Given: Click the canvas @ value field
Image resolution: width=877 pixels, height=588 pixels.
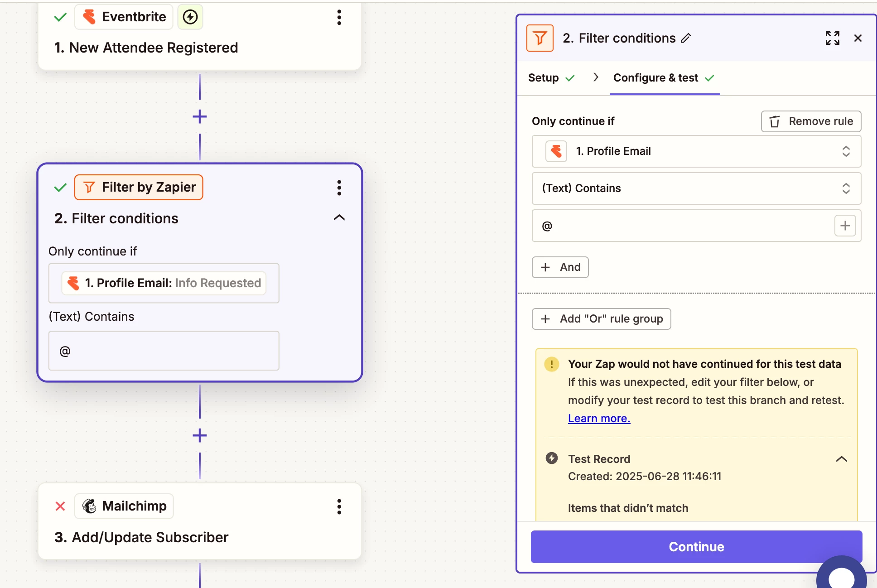Looking at the screenshot, I should pos(164,351).
